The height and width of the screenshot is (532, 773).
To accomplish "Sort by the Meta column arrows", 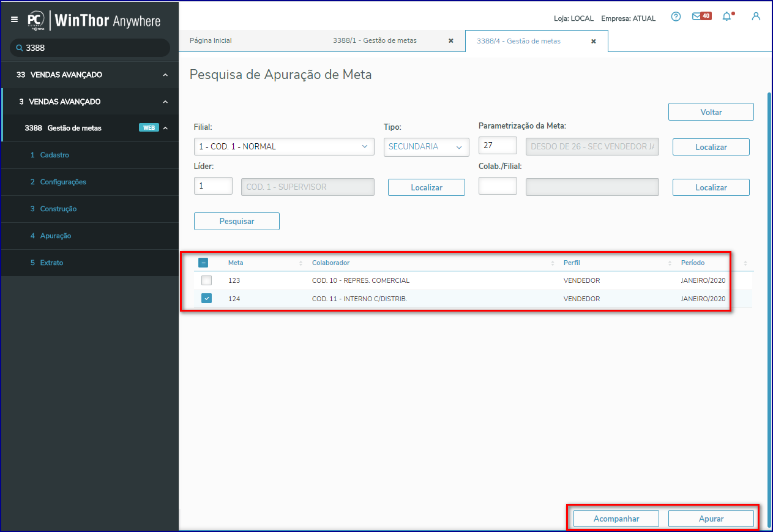I will tap(301, 263).
